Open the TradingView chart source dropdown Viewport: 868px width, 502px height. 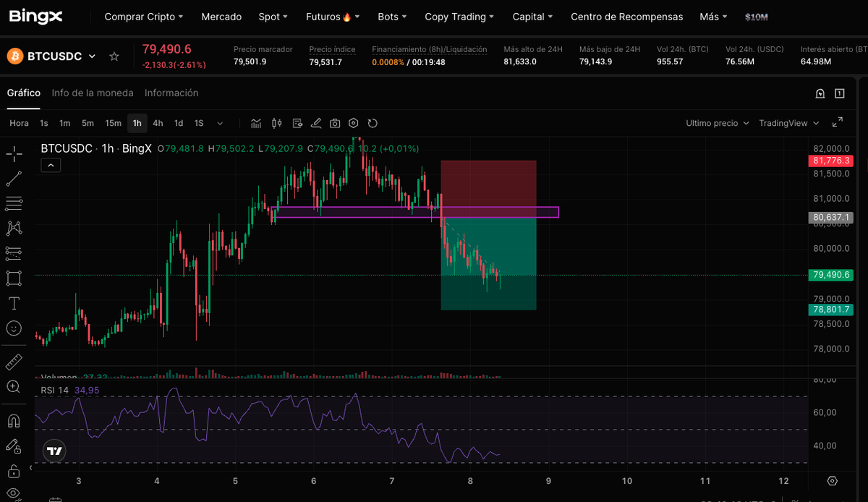coord(788,123)
